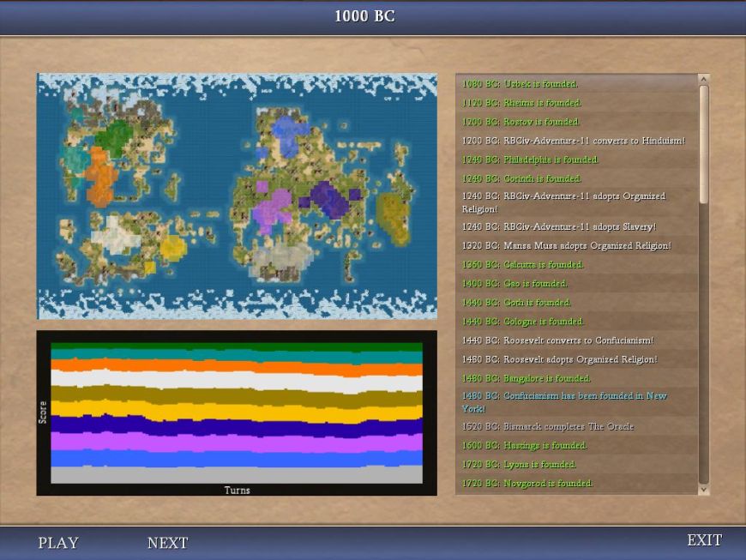The width and height of the screenshot is (746, 560).
Task: Click the PLAY button
Action: click(58, 542)
